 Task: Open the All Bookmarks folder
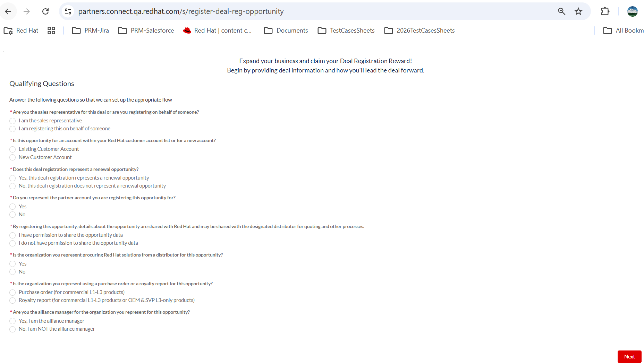[623, 31]
